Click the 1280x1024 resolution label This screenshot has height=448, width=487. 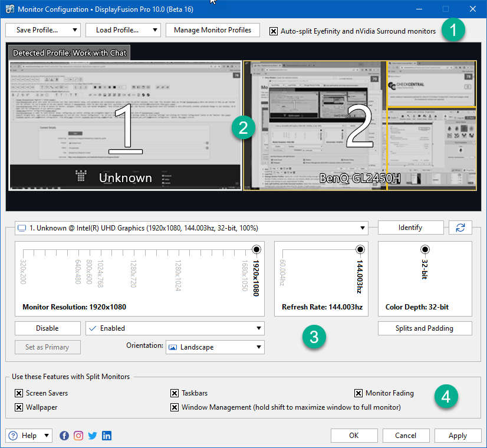coord(178,275)
